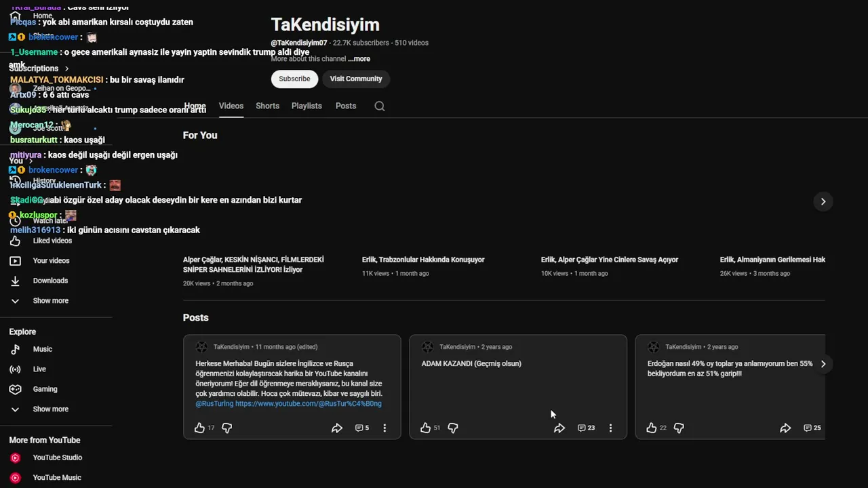The image size is (868, 488).
Task: Dislike the Erdoğan nasıl 49% post
Action: pos(679,428)
